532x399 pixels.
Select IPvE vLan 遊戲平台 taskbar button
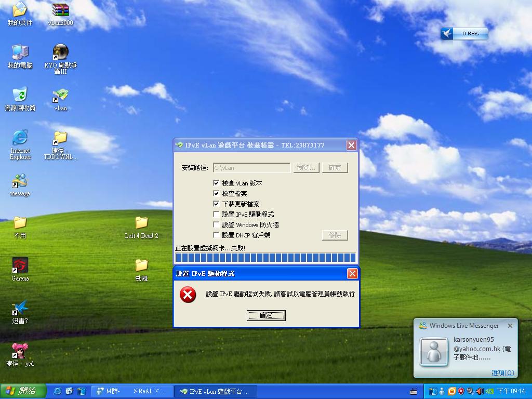[216, 392]
